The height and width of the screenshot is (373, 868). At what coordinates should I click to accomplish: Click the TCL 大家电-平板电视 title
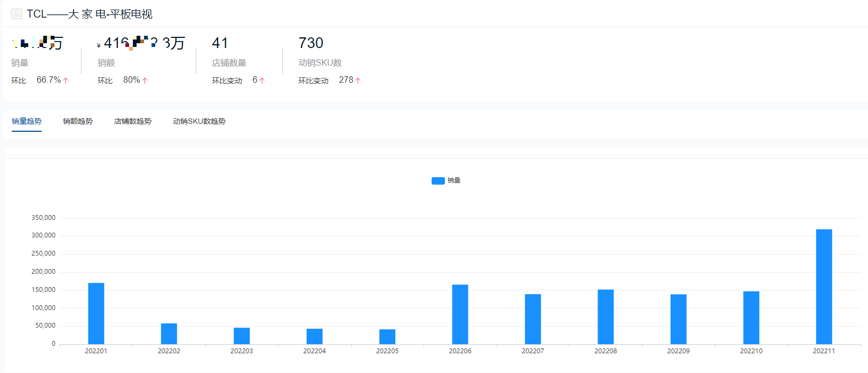click(x=90, y=14)
